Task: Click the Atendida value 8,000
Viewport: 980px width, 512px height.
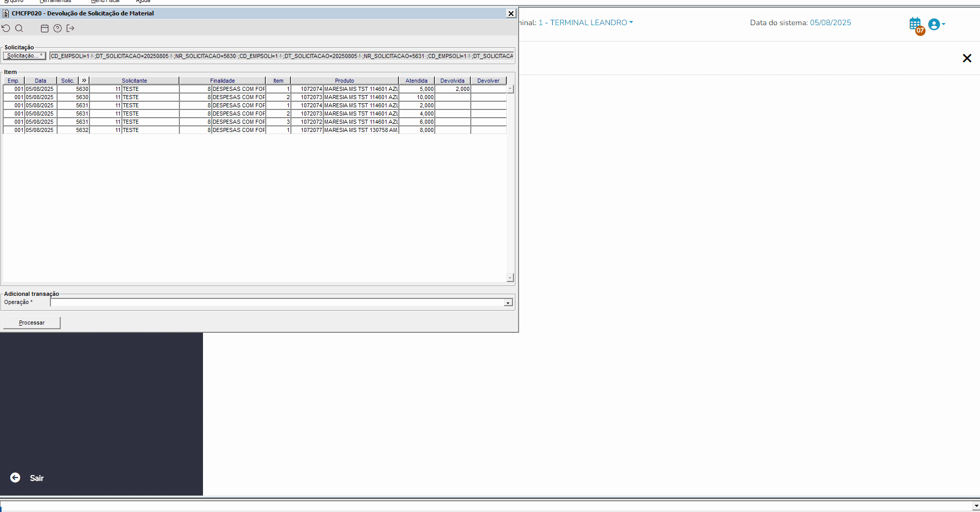Action: [x=417, y=130]
